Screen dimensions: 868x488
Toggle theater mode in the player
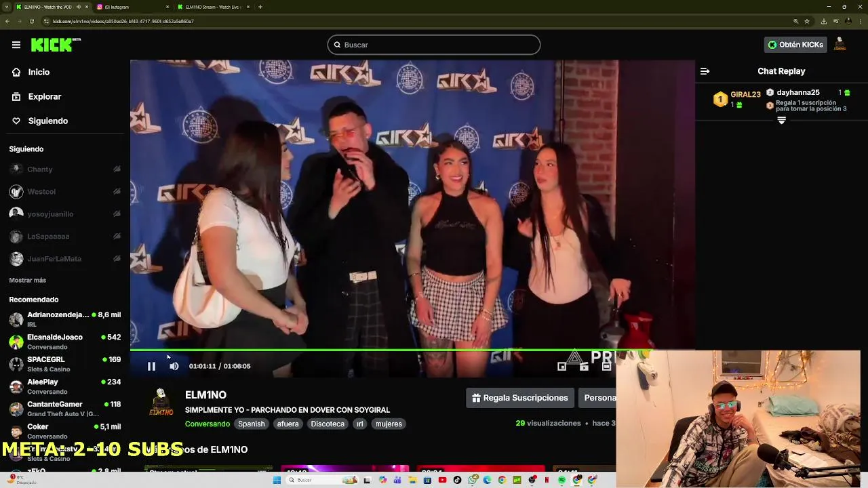(x=606, y=366)
